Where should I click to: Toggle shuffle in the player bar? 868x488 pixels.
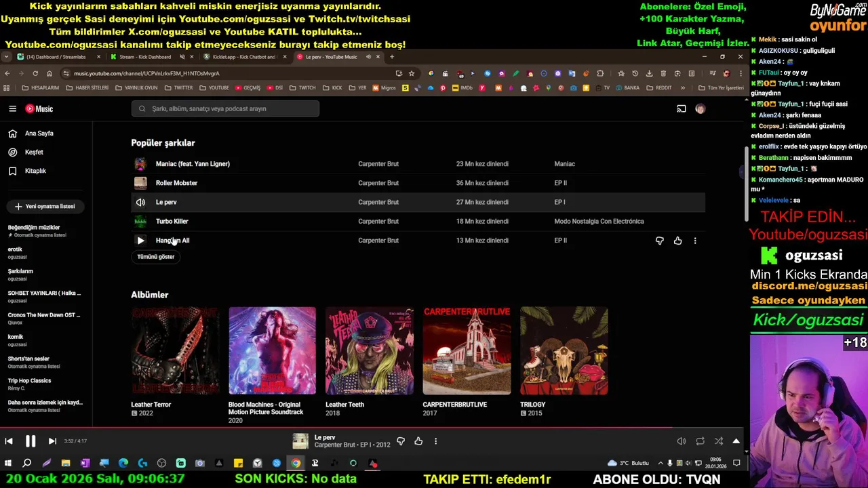pos(718,441)
